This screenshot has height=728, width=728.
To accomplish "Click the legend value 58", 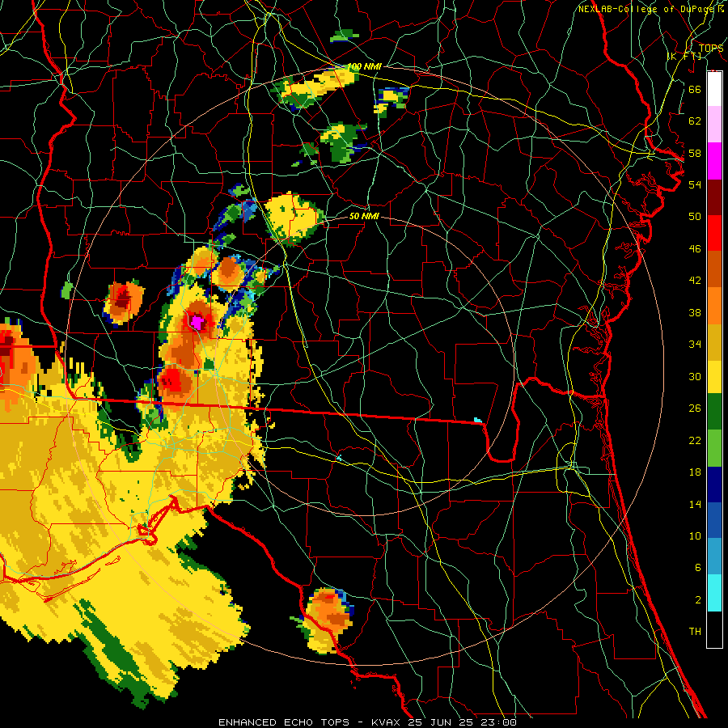I will click(x=695, y=153).
